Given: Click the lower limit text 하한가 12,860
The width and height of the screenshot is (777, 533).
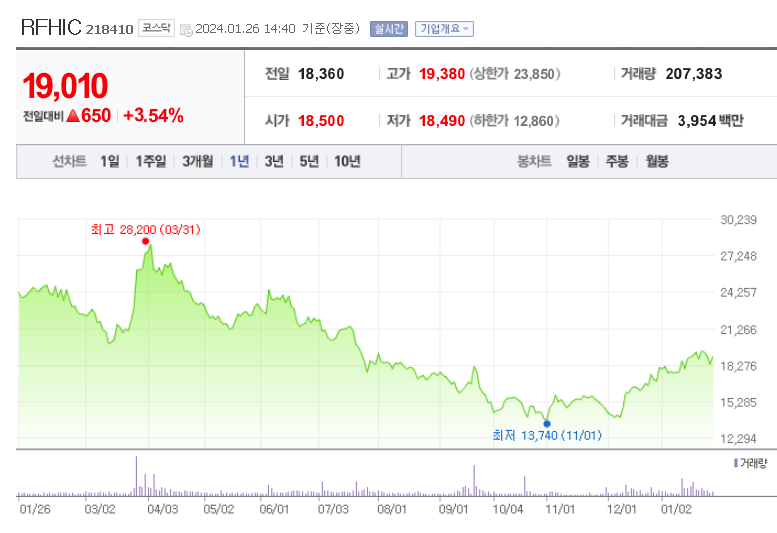Looking at the screenshot, I should tap(514, 120).
